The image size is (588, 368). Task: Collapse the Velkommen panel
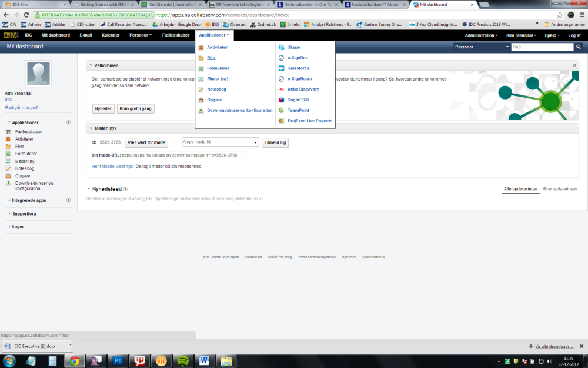coord(91,65)
